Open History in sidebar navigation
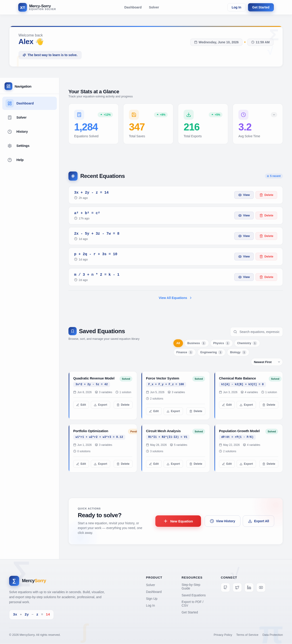 click(x=29, y=132)
